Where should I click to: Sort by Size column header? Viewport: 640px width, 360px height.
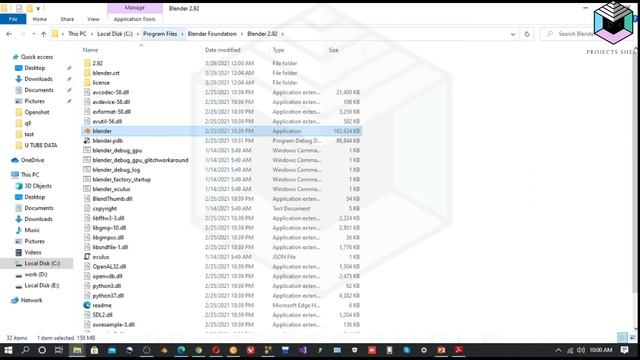pos(333,50)
